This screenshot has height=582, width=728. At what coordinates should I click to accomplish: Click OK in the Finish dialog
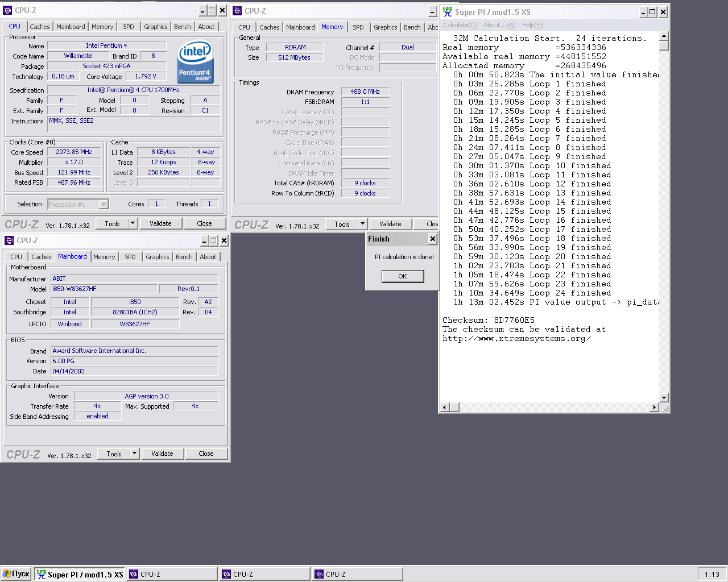pyautogui.click(x=403, y=276)
